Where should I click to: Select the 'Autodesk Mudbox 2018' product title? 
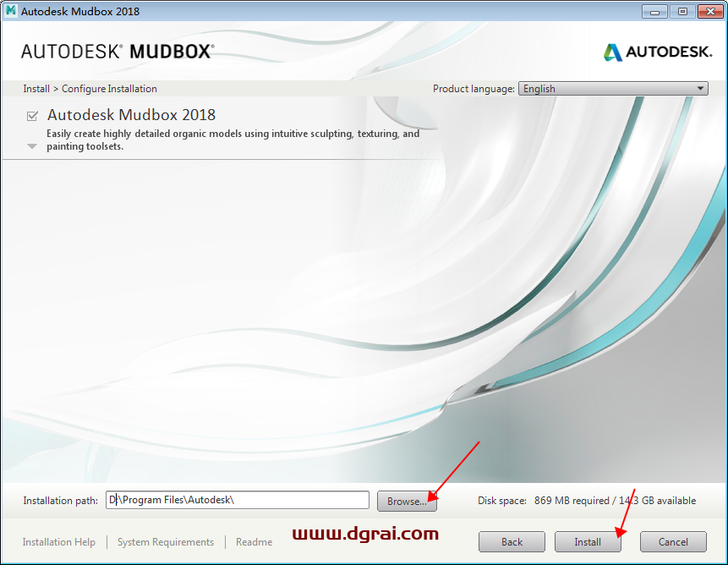(x=131, y=115)
